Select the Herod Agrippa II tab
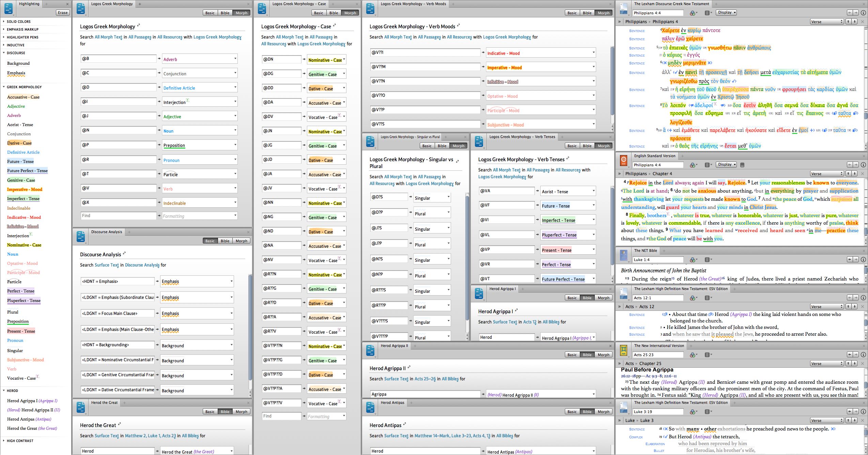This screenshot has height=455, width=868. pyautogui.click(x=394, y=346)
